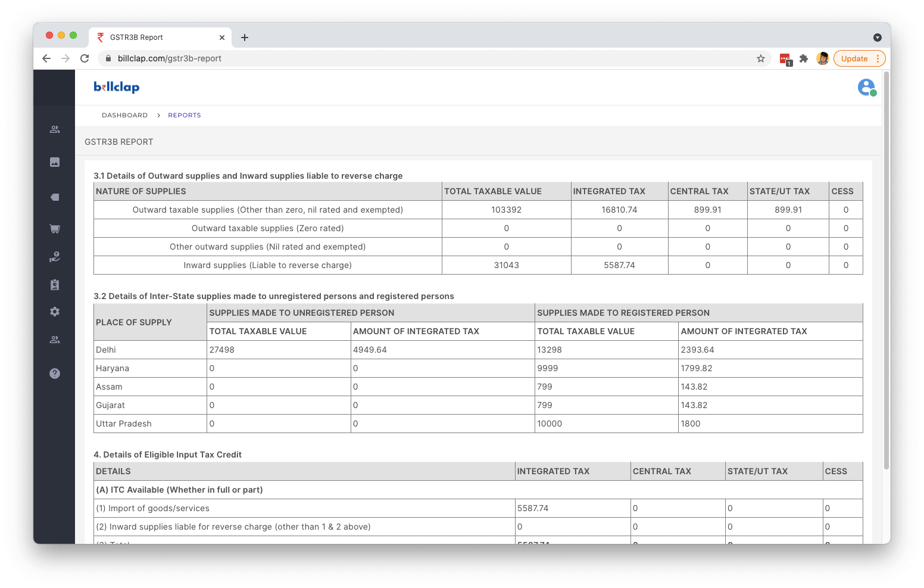Click the integrated tax 16810.74
924x588 pixels.
point(620,210)
